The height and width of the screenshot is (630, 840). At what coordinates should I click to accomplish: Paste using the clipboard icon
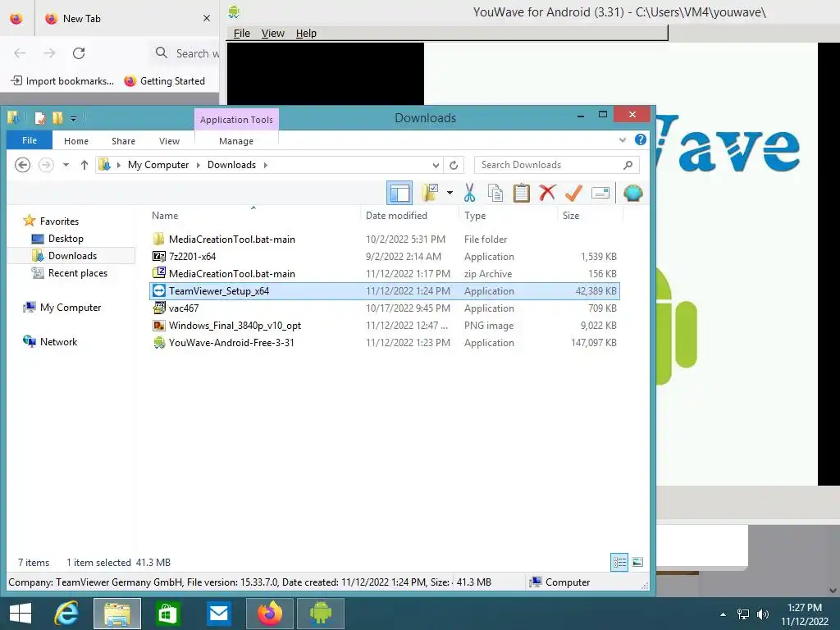click(x=521, y=193)
